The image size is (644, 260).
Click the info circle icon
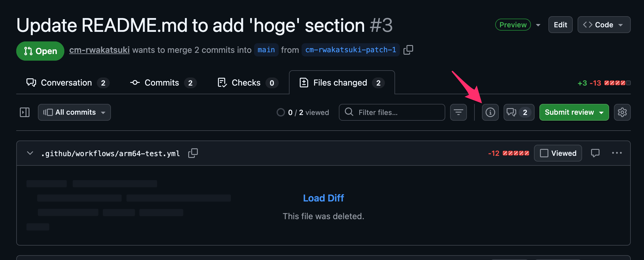[x=490, y=112]
